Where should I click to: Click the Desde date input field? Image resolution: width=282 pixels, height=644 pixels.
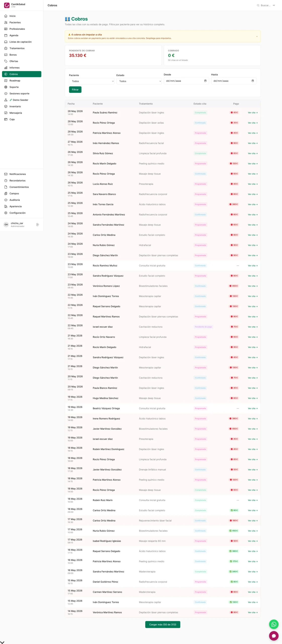click(186, 81)
